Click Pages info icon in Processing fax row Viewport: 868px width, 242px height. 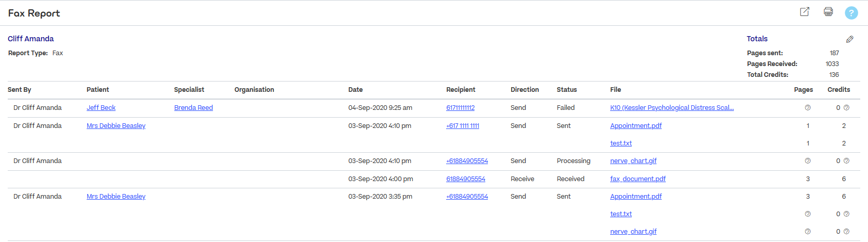[808, 161]
